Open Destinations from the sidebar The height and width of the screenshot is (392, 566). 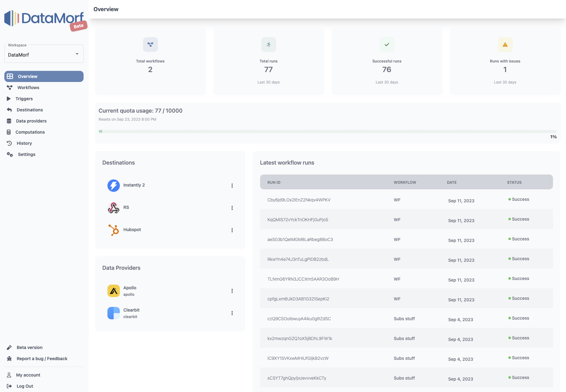coord(44,110)
